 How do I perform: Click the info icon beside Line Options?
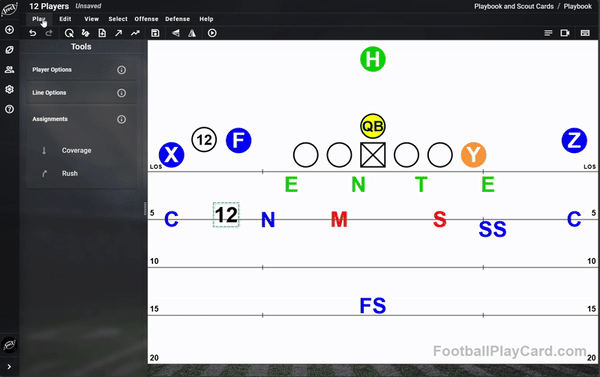coord(121,93)
